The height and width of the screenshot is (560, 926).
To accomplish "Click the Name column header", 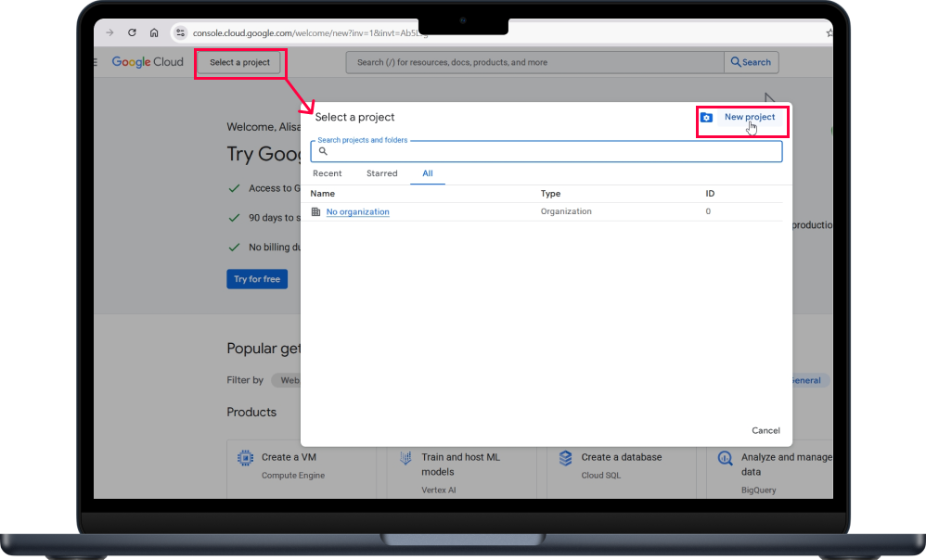I will tap(323, 194).
